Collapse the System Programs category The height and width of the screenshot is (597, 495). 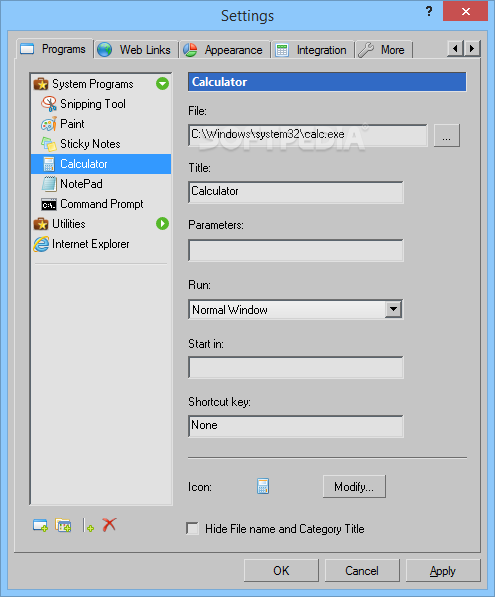click(163, 83)
